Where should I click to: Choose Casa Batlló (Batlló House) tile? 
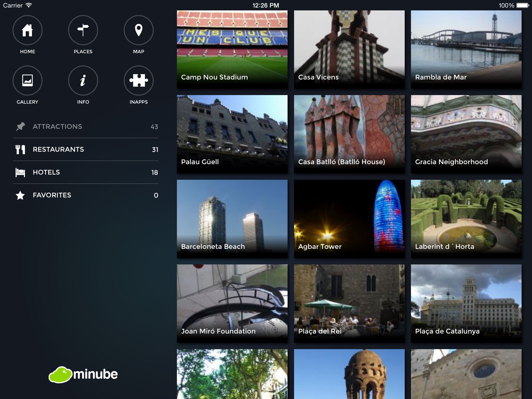(349, 134)
